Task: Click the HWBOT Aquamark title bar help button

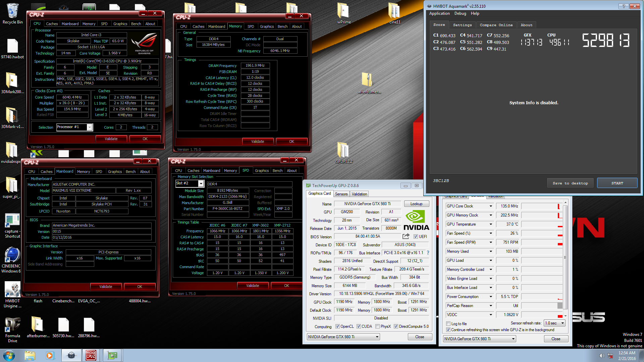Action: coord(623,6)
